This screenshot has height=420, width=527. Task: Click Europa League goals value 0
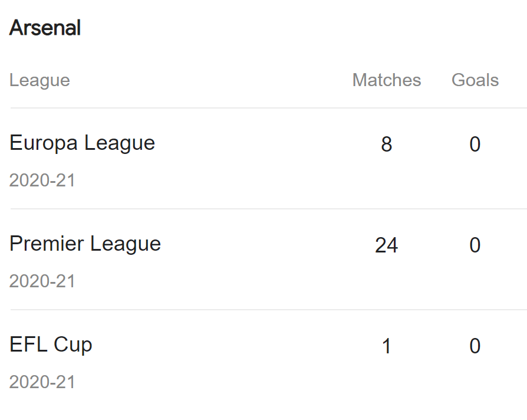[475, 145]
